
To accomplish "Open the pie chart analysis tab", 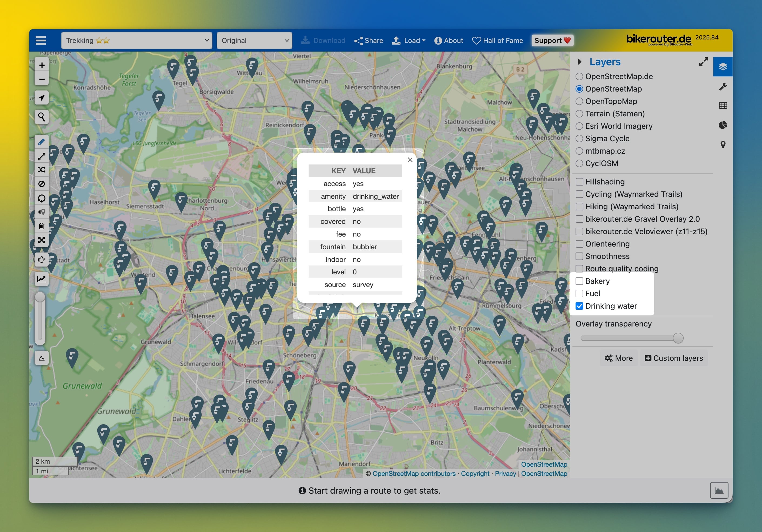I will point(723,125).
